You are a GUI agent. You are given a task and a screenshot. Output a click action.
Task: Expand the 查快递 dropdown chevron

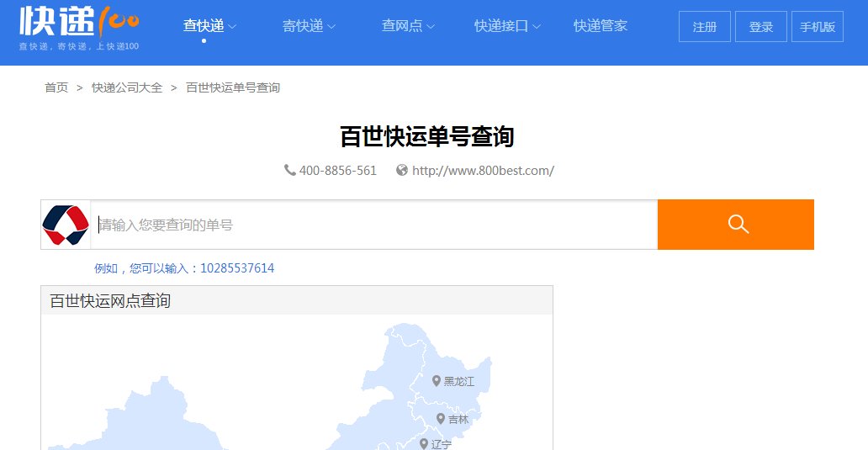232,26
